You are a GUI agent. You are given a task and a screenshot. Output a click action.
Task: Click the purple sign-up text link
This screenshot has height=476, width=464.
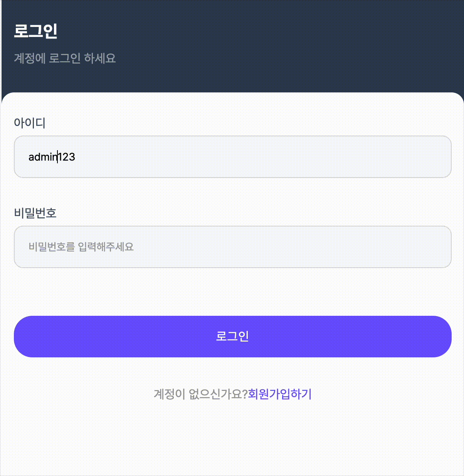point(279,394)
